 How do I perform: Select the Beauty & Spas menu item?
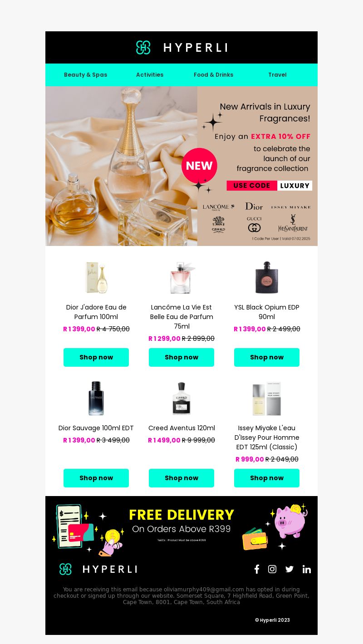click(86, 75)
